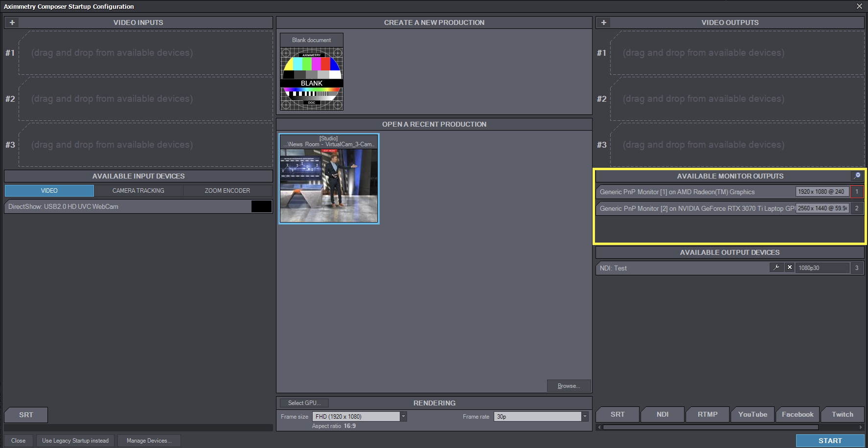The image size is (868, 448).
Task: Click video input slot #2 drop area
Action: coord(146,99)
